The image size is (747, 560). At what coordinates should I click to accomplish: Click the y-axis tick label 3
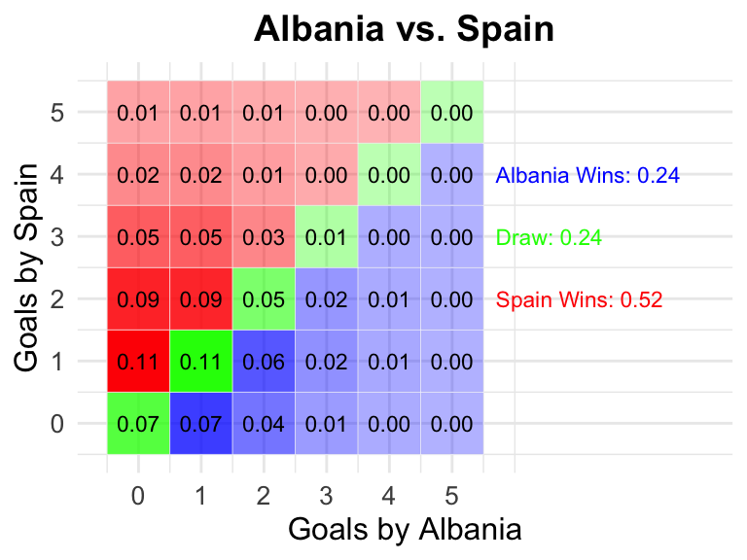click(x=57, y=236)
